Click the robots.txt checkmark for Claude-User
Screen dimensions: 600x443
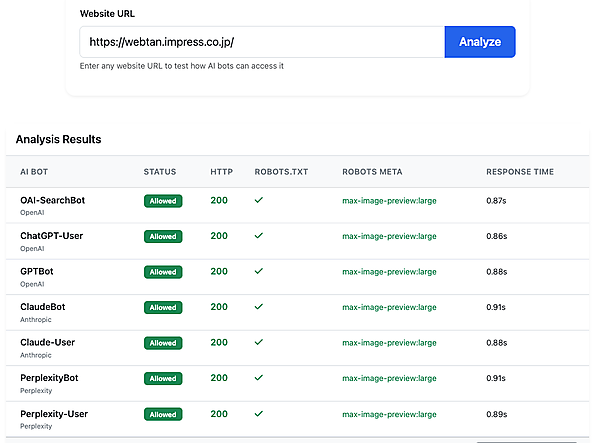259,342
